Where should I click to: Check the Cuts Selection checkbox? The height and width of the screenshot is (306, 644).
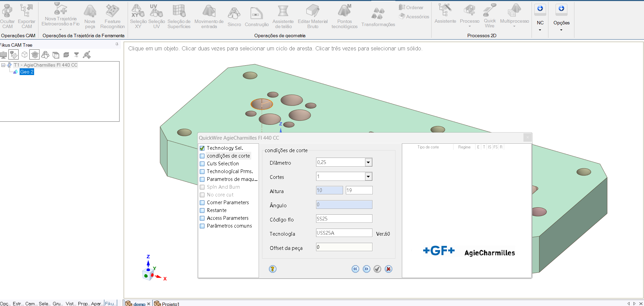click(x=202, y=164)
